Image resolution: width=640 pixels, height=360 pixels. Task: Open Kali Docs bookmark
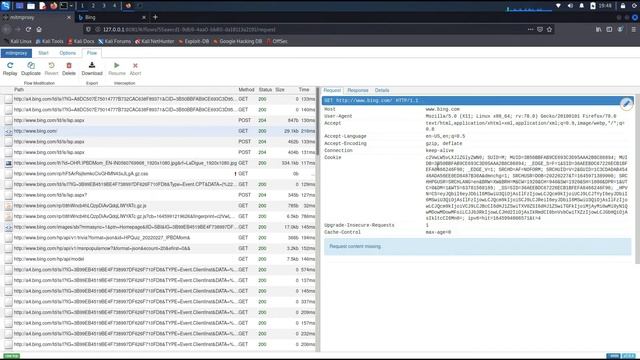(x=81, y=41)
